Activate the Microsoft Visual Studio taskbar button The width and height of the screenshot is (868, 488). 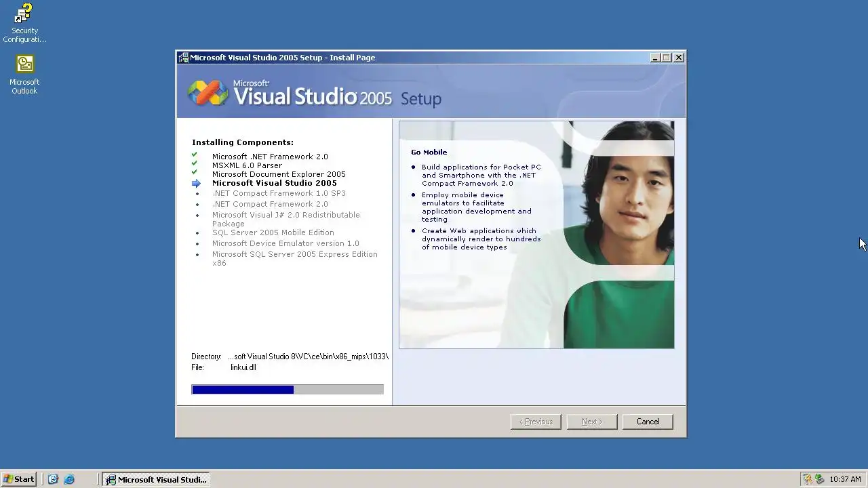[x=156, y=479]
